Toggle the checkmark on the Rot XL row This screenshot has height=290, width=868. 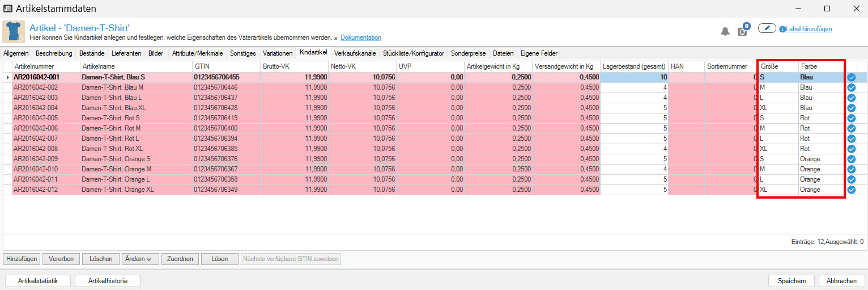tap(851, 149)
